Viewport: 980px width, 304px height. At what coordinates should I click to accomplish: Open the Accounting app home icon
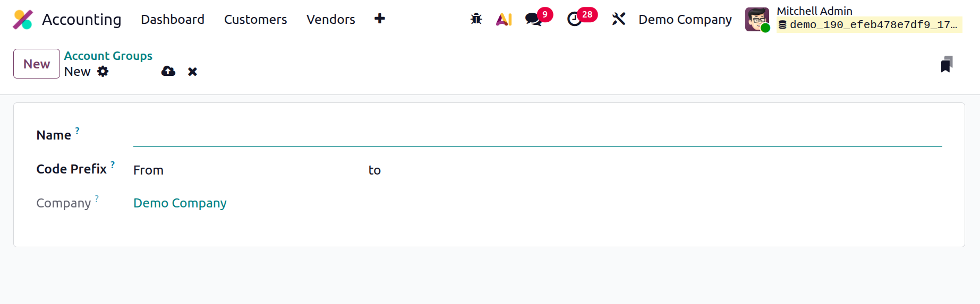[23, 20]
